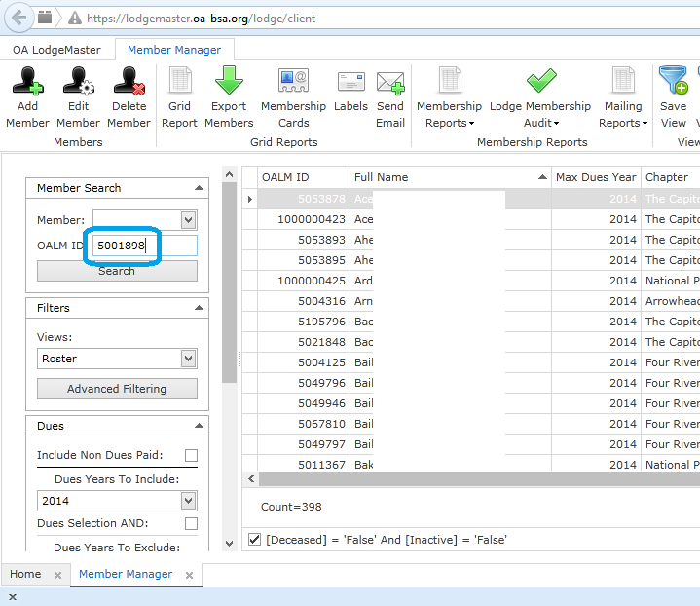Click the browser address bar URL
This screenshot has width=700, height=606.
201,19
